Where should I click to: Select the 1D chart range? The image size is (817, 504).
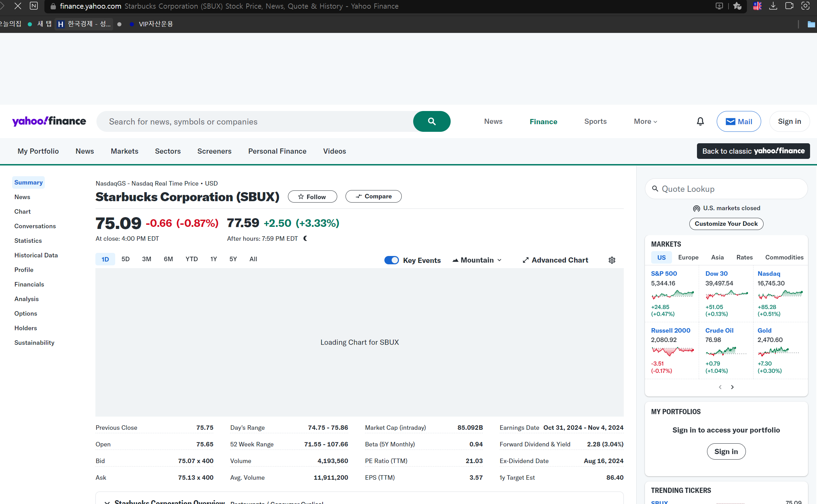[x=105, y=259]
